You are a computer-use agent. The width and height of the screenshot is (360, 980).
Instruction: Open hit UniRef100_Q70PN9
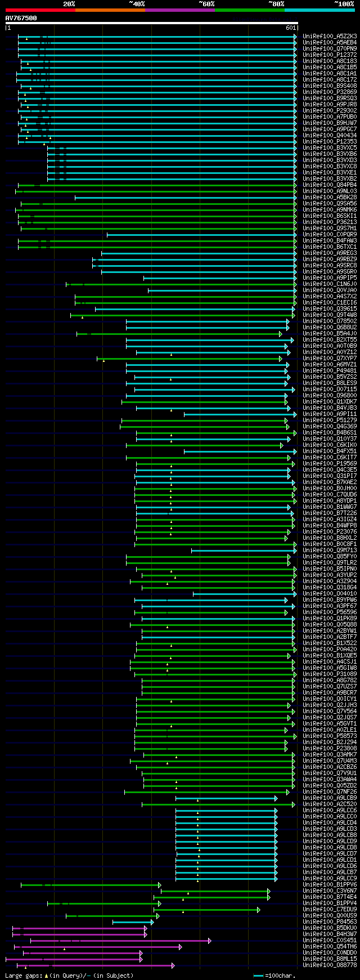tap(330, 49)
